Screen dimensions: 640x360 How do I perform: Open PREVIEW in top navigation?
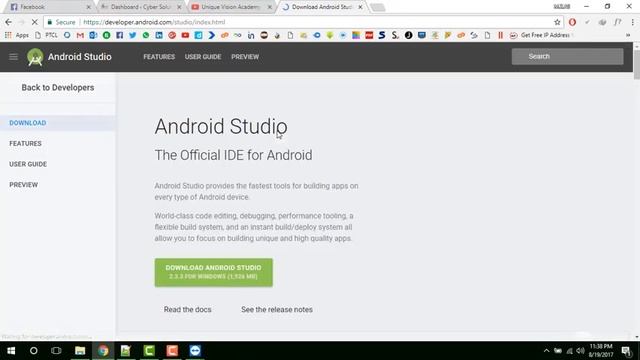click(x=245, y=57)
